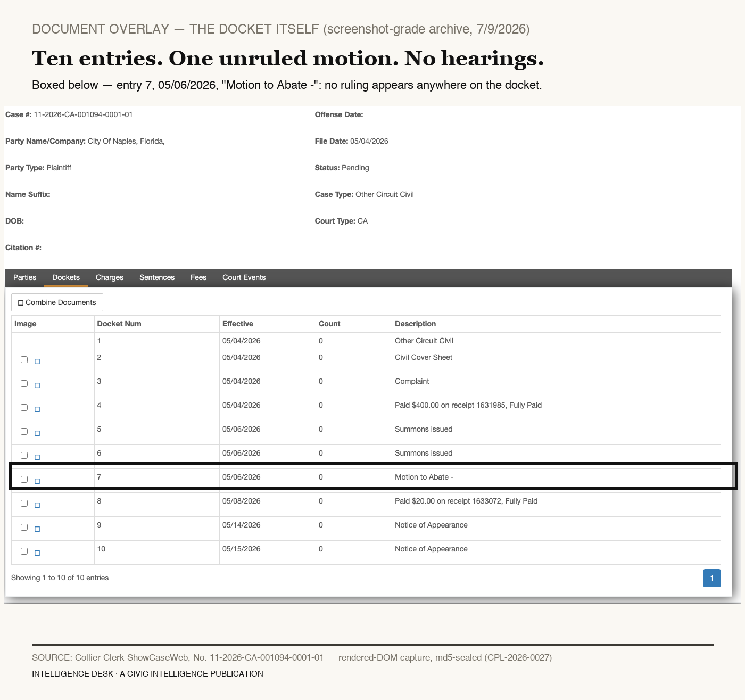Open the Charges tab

coord(110,278)
